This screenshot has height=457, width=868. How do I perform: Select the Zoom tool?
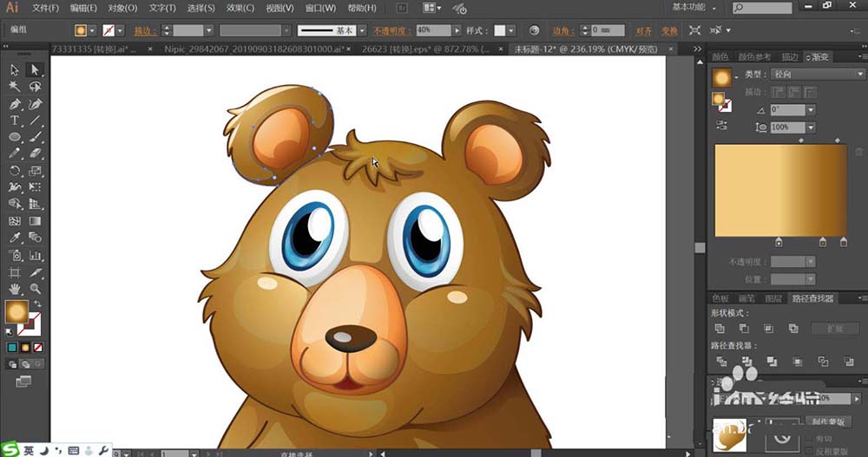click(x=35, y=288)
